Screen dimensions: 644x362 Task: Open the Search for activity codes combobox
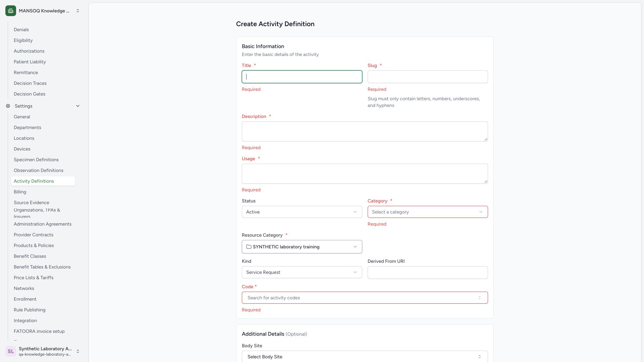[x=365, y=298]
